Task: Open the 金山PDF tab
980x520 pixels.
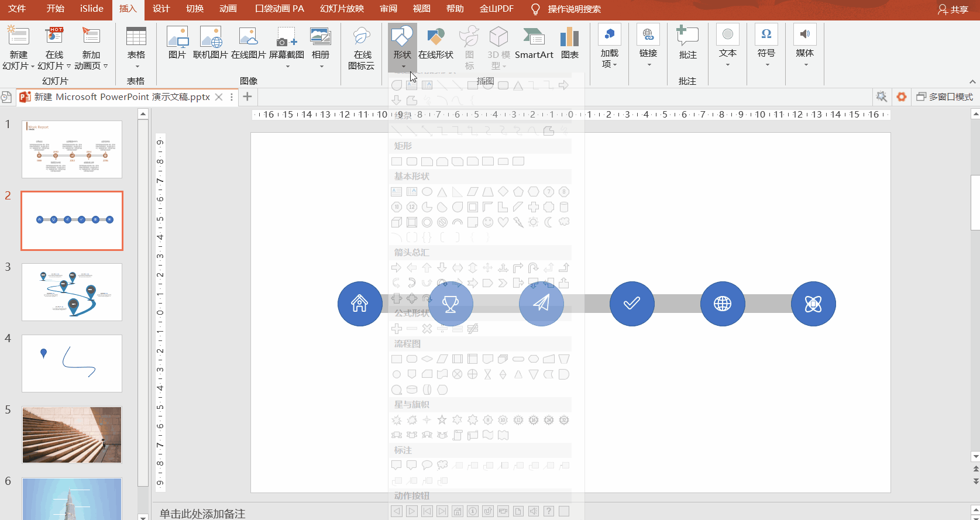Action: click(497, 9)
